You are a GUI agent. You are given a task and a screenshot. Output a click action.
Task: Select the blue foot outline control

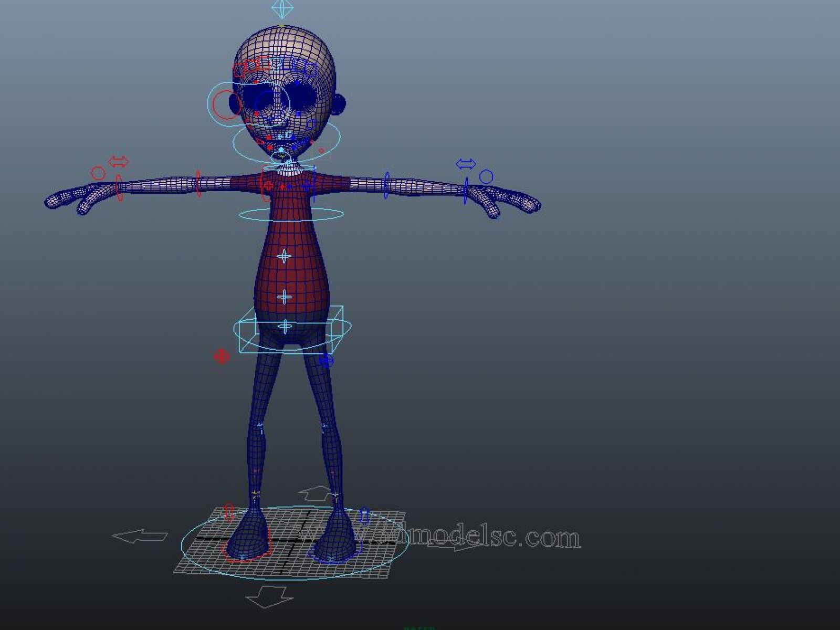335,550
